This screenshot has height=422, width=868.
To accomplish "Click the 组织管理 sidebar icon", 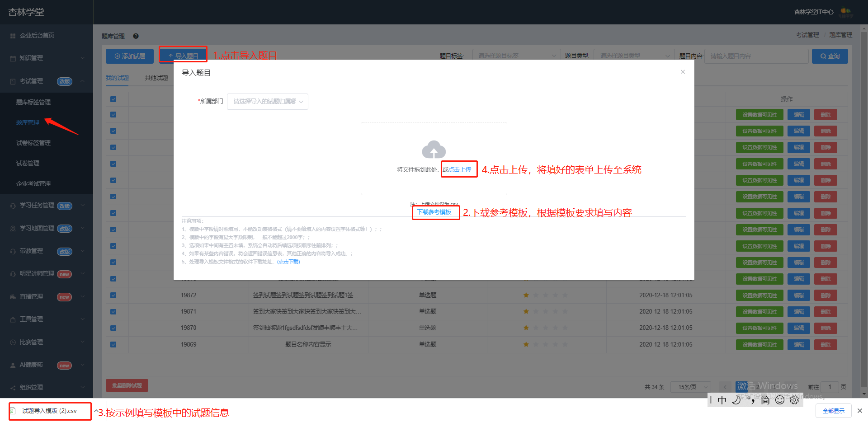I will (x=13, y=388).
